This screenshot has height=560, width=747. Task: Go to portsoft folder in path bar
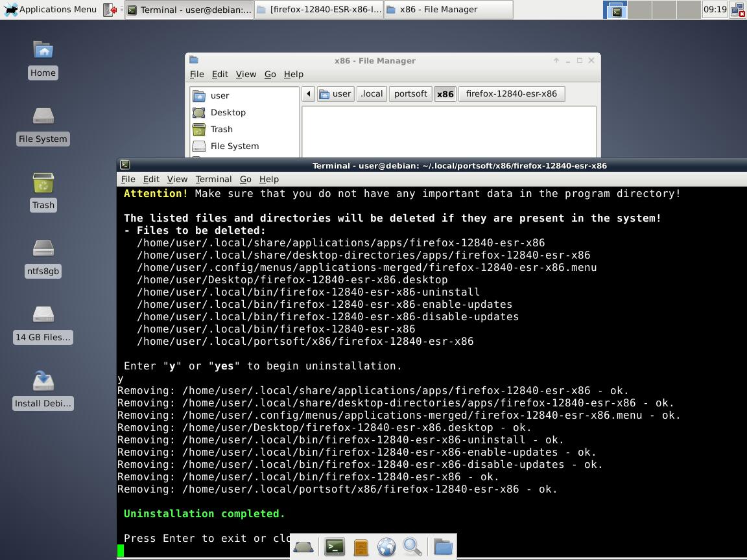410,94
